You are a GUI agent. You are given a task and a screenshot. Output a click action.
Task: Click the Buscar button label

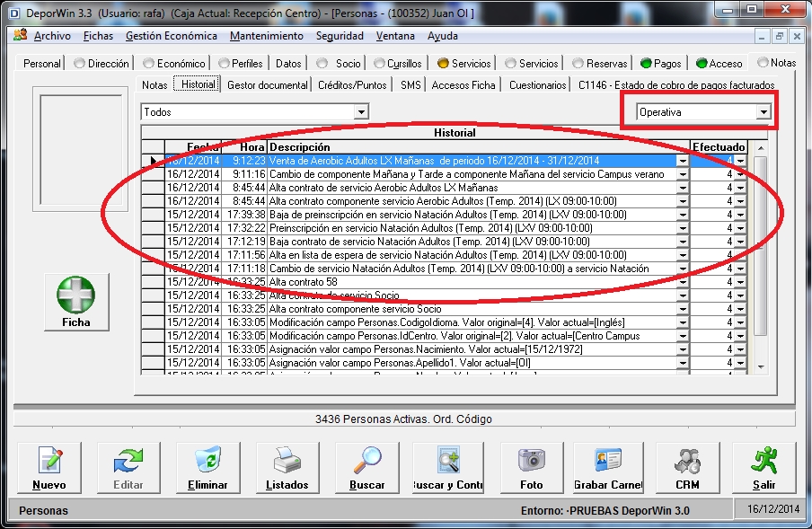pos(367,485)
